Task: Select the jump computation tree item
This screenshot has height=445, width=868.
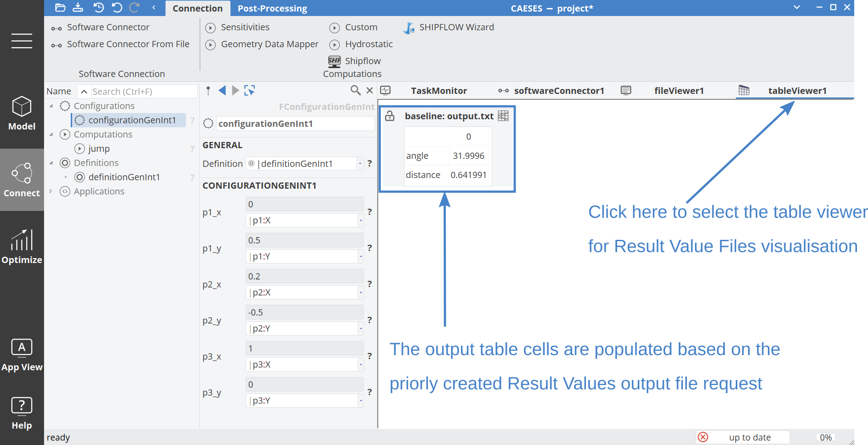Action: point(93,149)
